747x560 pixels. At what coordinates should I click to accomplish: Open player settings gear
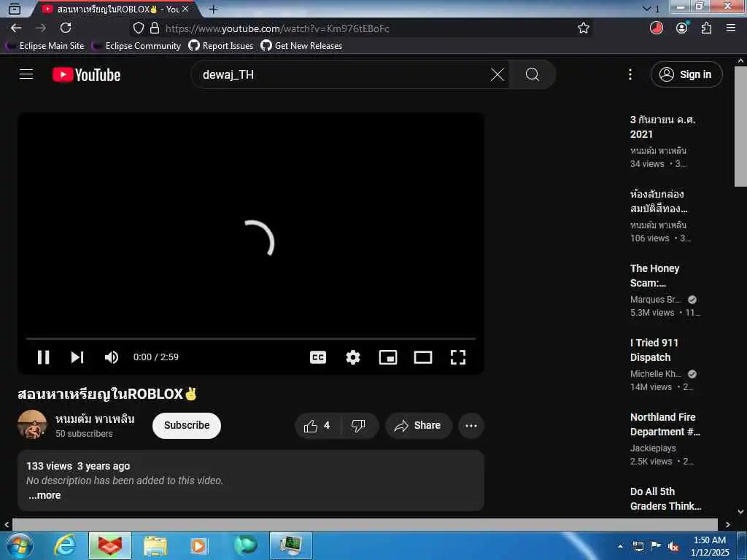coord(353,357)
